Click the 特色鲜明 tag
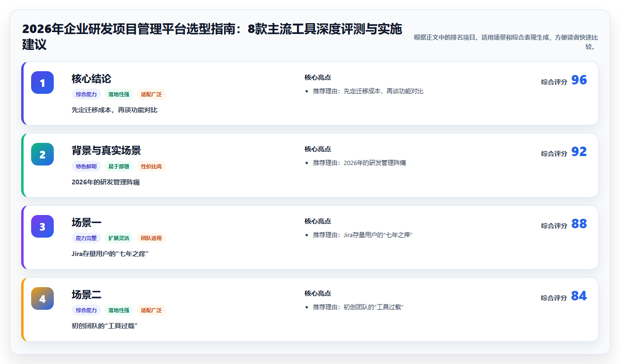620x364 pixels. coord(86,166)
